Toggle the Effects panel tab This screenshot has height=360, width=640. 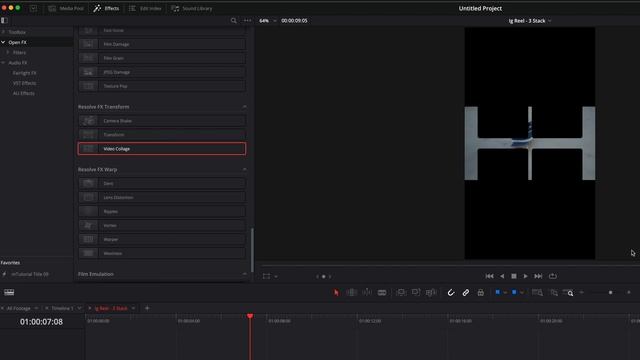pos(106,8)
